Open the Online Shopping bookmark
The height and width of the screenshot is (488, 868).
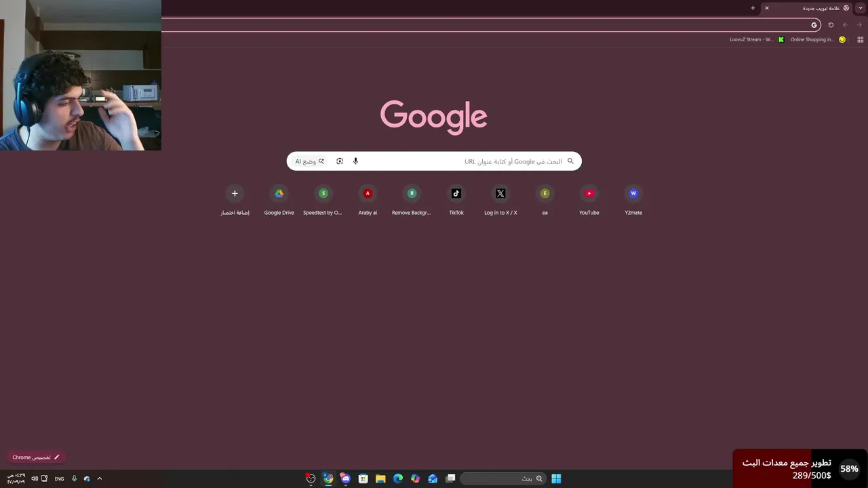pyautogui.click(x=818, y=39)
